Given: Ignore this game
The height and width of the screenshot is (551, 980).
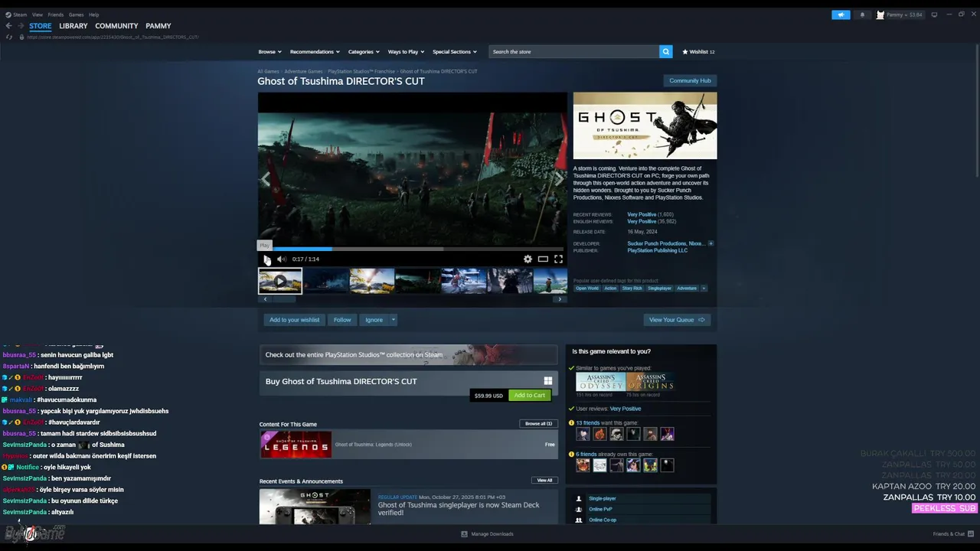Looking at the screenshot, I should 374,320.
